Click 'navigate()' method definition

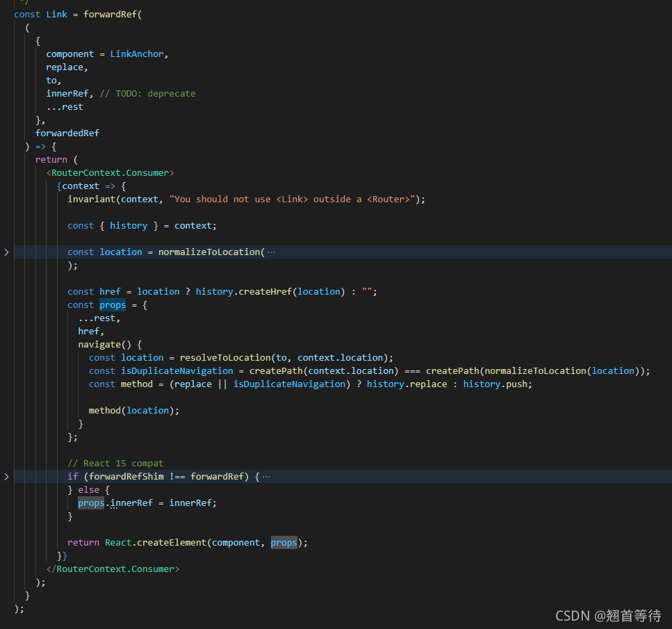click(x=104, y=344)
